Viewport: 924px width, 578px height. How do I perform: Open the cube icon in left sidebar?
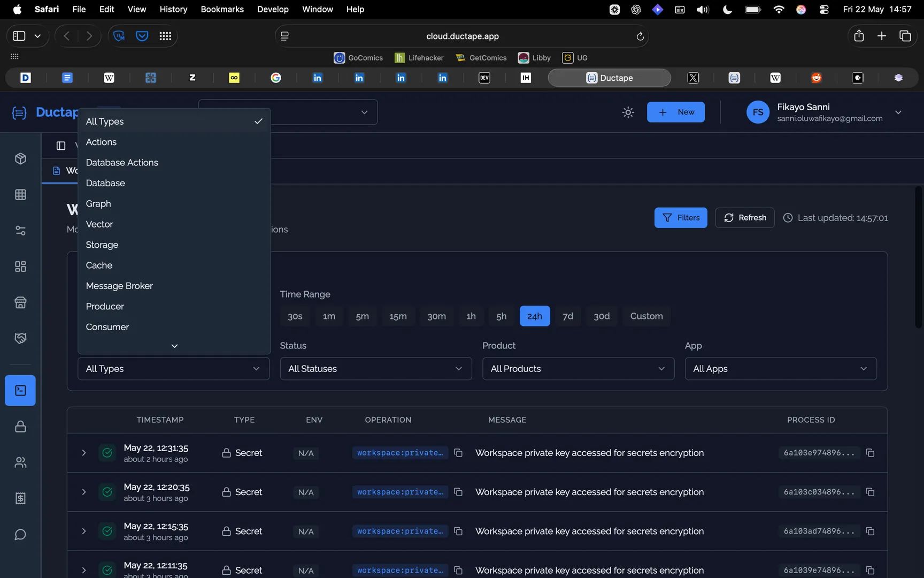[20, 158]
